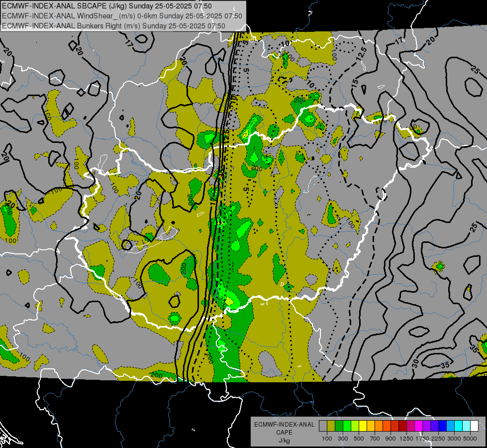Select the bright green legend swatch

347,426
